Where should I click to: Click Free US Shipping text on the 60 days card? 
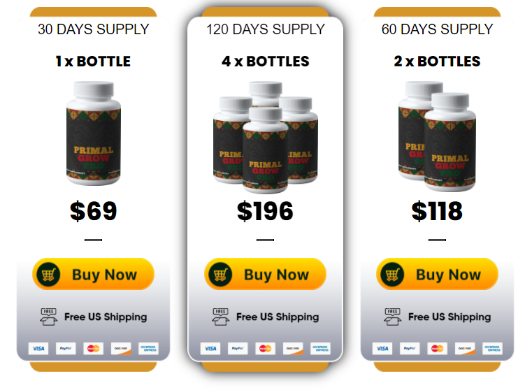(x=450, y=317)
